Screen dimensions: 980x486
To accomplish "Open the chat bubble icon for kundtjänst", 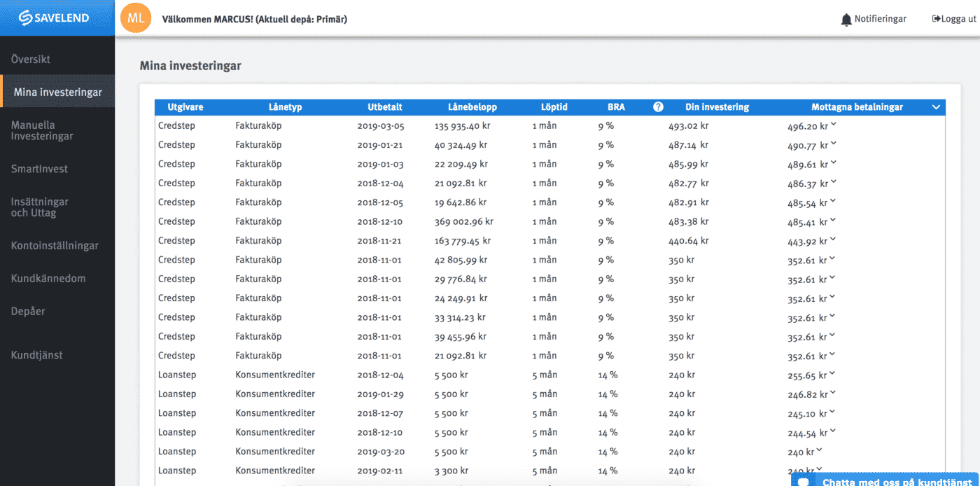I will pyautogui.click(x=804, y=481).
